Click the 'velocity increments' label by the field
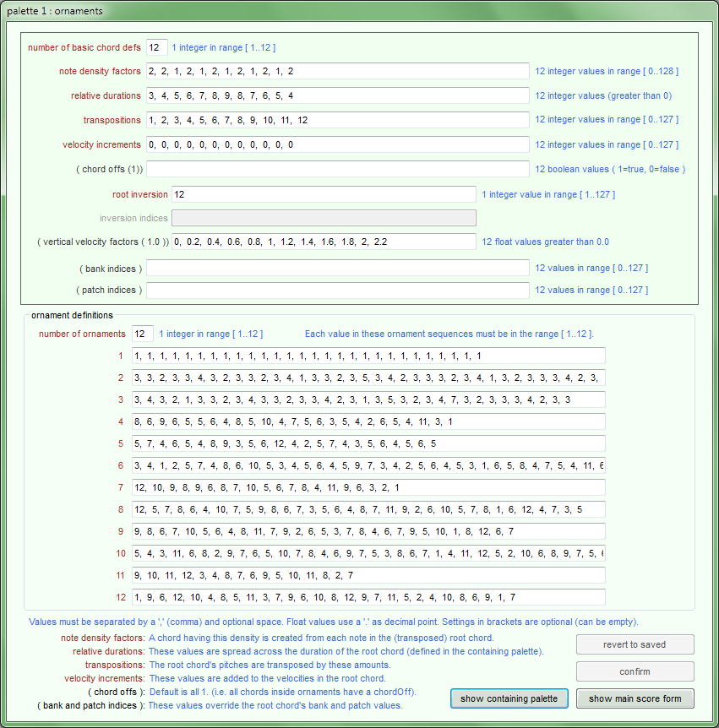This screenshot has width=719, height=728. pos(101,144)
